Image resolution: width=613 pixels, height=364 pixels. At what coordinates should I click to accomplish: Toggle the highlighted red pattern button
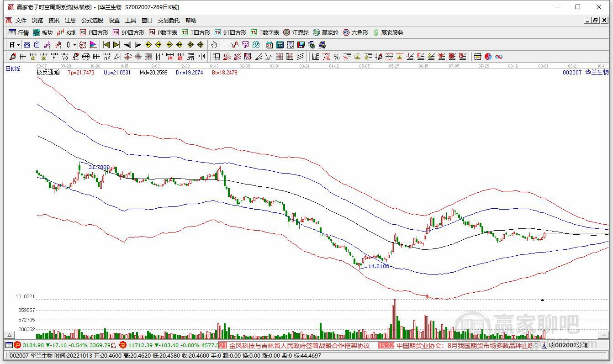(83, 45)
